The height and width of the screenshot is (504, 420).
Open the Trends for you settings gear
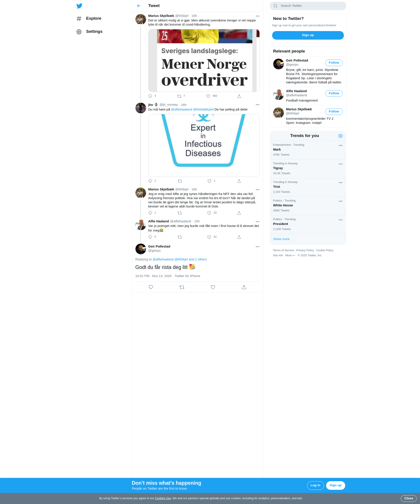pyautogui.click(x=340, y=136)
